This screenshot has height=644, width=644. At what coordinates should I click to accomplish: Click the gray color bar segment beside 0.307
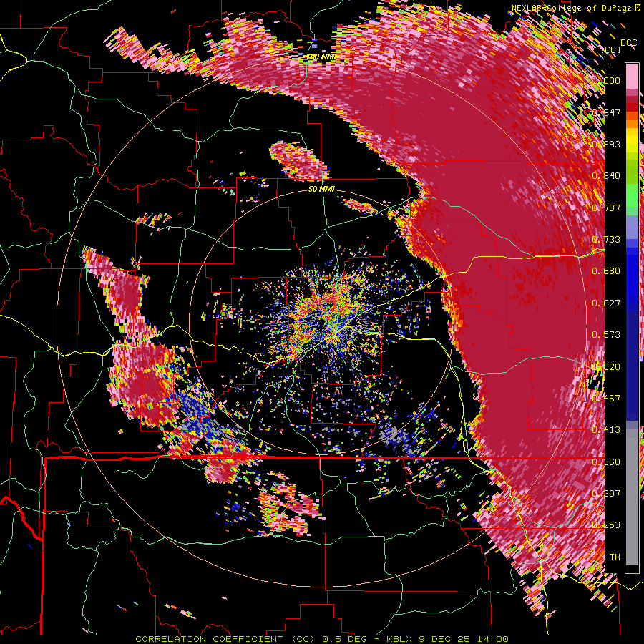click(x=632, y=497)
